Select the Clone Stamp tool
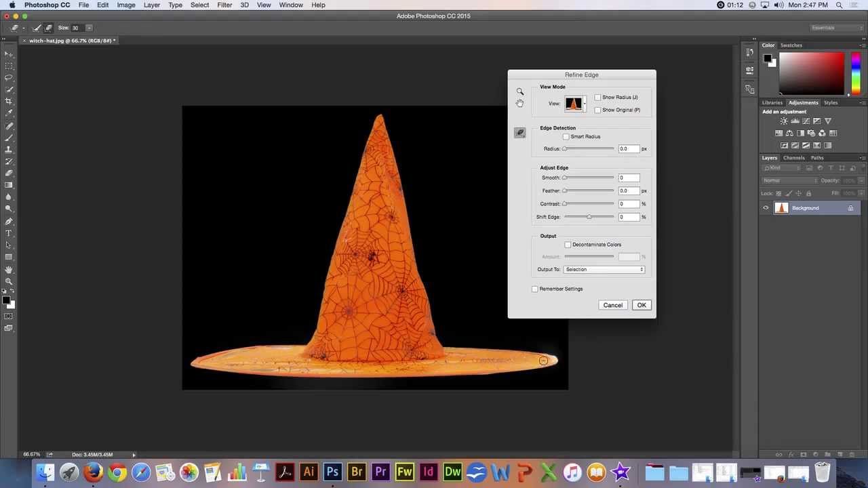Viewport: 868px width, 488px height. 9,149
